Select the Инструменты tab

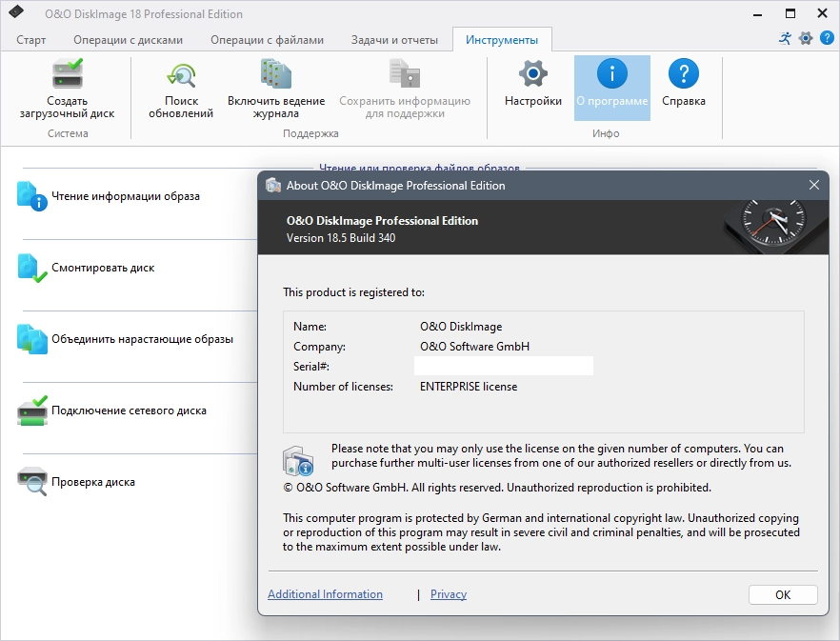point(502,40)
